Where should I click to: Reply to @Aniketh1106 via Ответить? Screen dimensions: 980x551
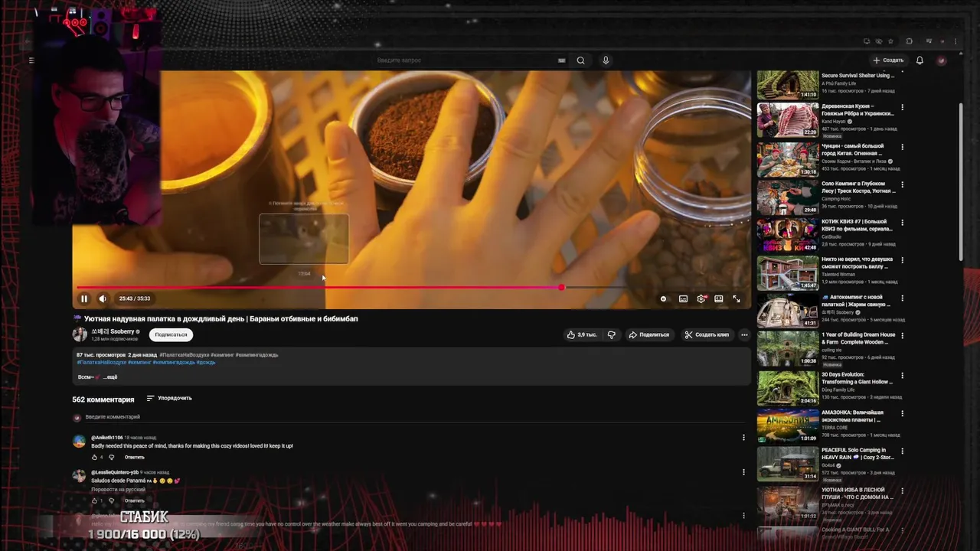point(135,458)
